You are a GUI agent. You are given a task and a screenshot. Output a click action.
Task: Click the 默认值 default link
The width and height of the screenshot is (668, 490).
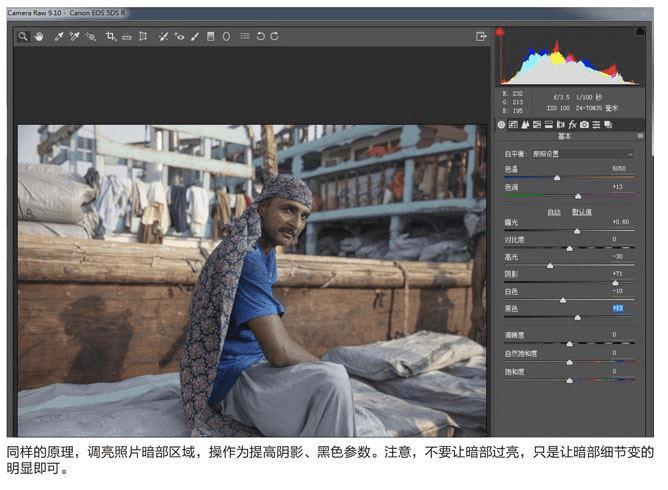pos(581,212)
